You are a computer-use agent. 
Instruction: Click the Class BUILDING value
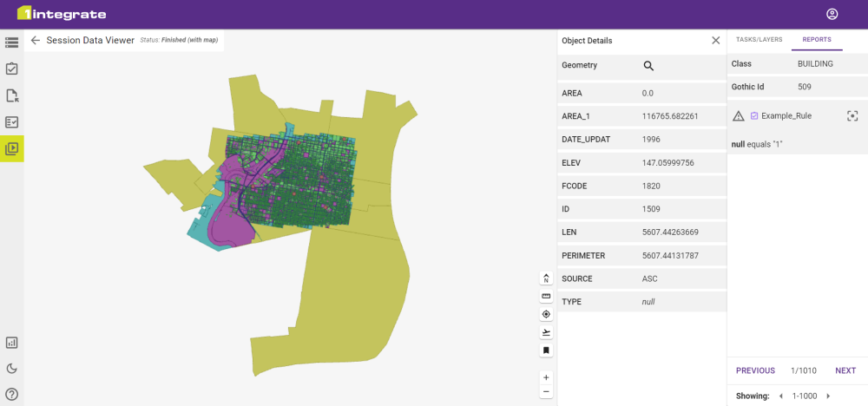815,63
